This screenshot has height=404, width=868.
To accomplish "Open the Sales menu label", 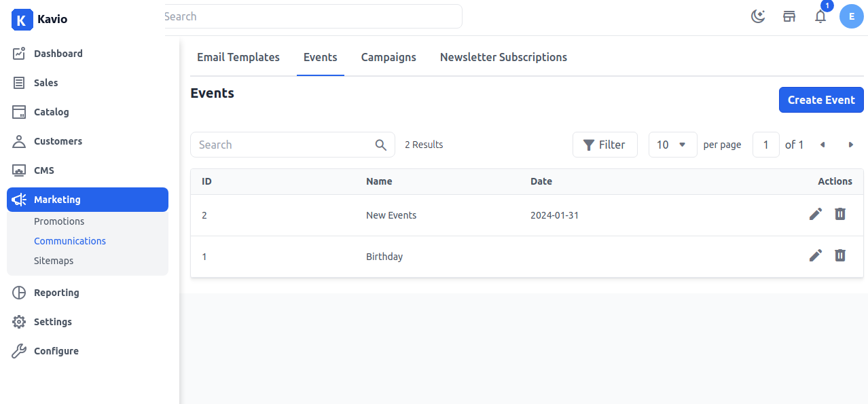I will pos(46,83).
